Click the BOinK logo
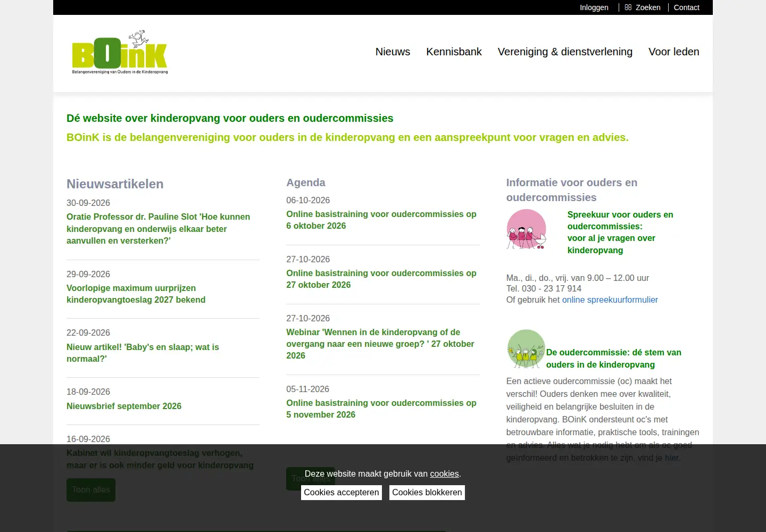Image resolution: width=766 pixels, height=532 pixels. point(120,52)
